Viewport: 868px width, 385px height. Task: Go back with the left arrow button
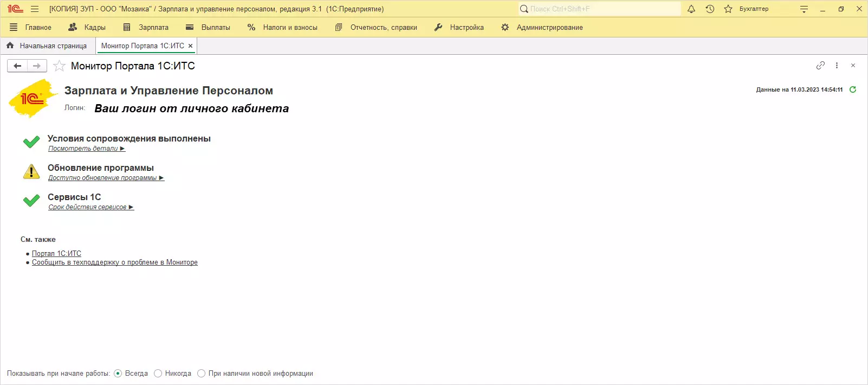pos(17,66)
